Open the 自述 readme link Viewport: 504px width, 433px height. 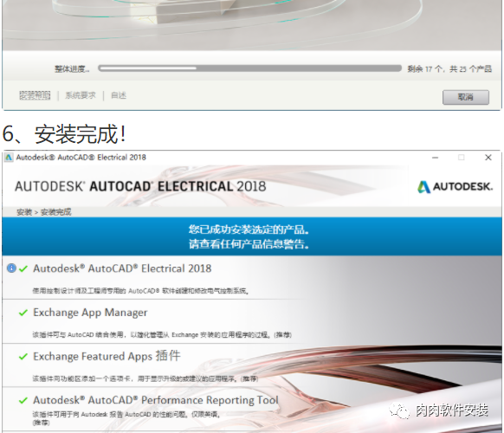coord(119,95)
